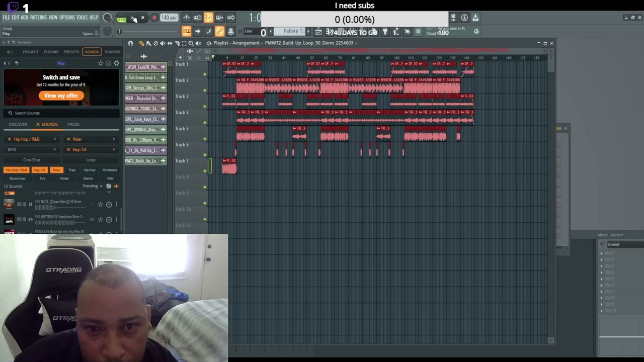Image resolution: width=644 pixels, height=362 pixels.
Task: Stop playback with the stop button
Action: (x=143, y=18)
